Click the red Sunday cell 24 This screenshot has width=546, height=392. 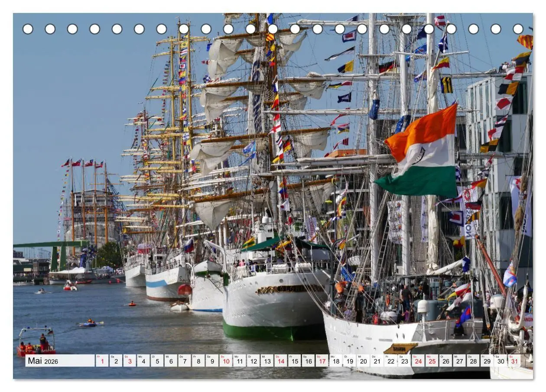pyautogui.click(x=419, y=361)
